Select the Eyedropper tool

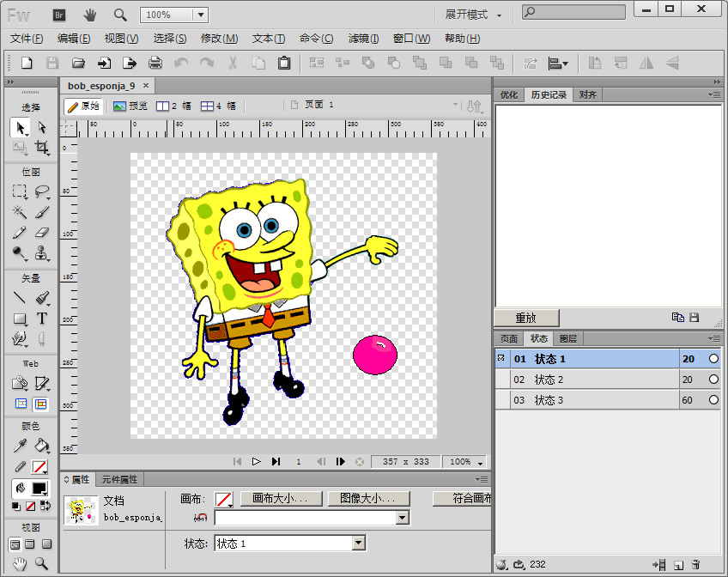[20, 446]
